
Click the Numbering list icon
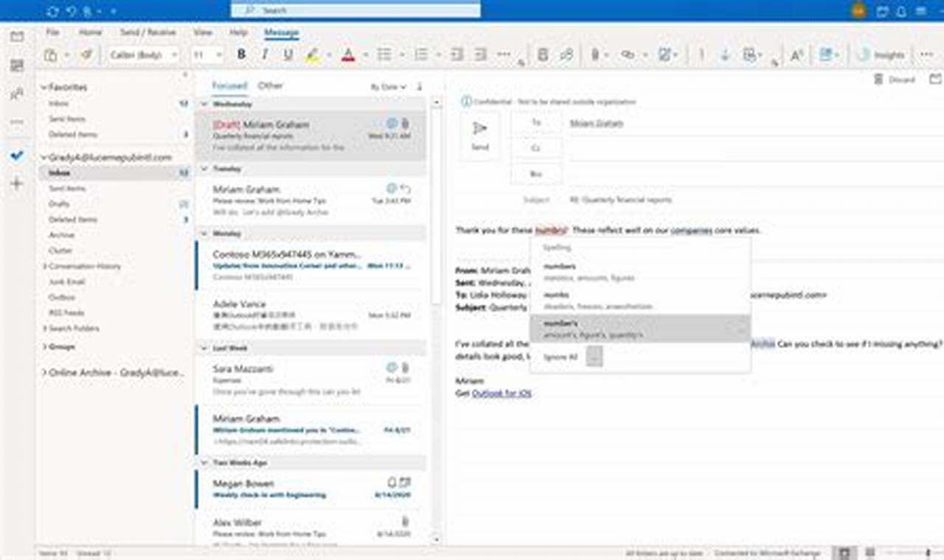click(x=421, y=55)
